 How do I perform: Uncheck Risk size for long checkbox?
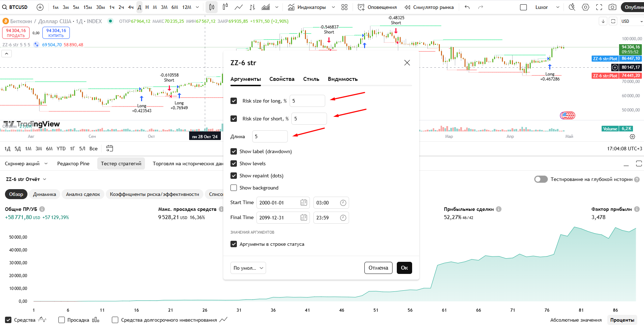click(x=234, y=101)
